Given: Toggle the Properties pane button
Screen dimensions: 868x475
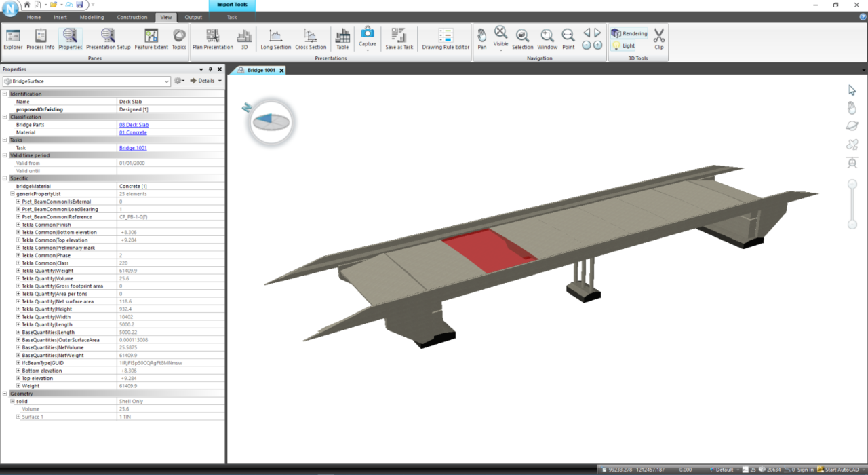Looking at the screenshot, I should [x=70, y=39].
